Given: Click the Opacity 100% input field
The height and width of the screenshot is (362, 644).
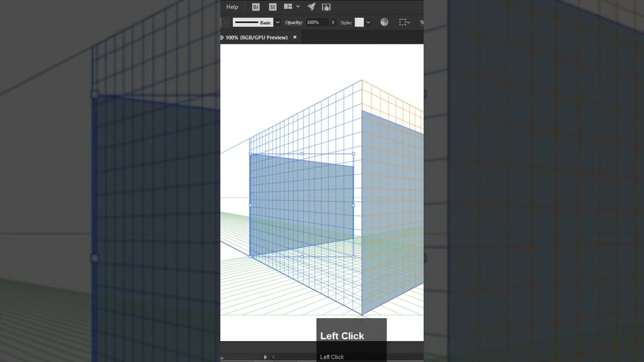Looking at the screenshot, I should tap(316, 22).
